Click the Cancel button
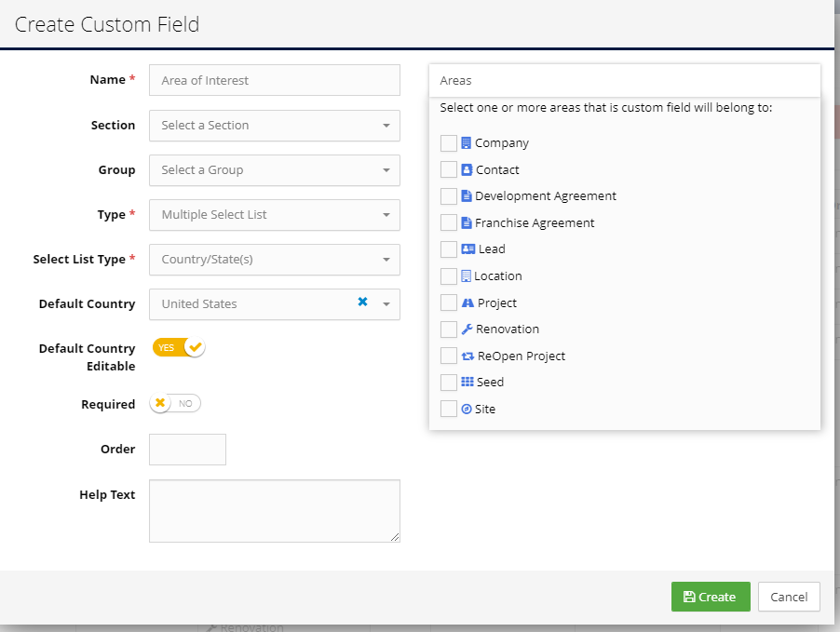Viewport: 840px width, 632px height. [789, 597]
